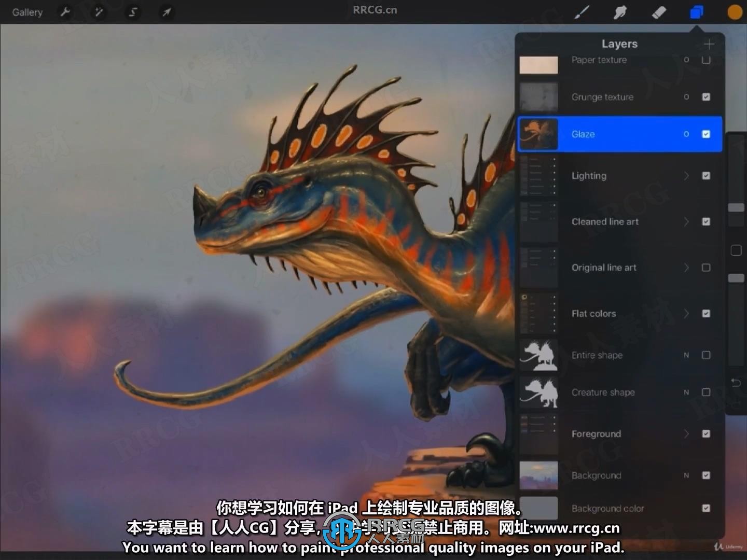Show the Original line art group

pyautogui.click(x=706, y=268)
